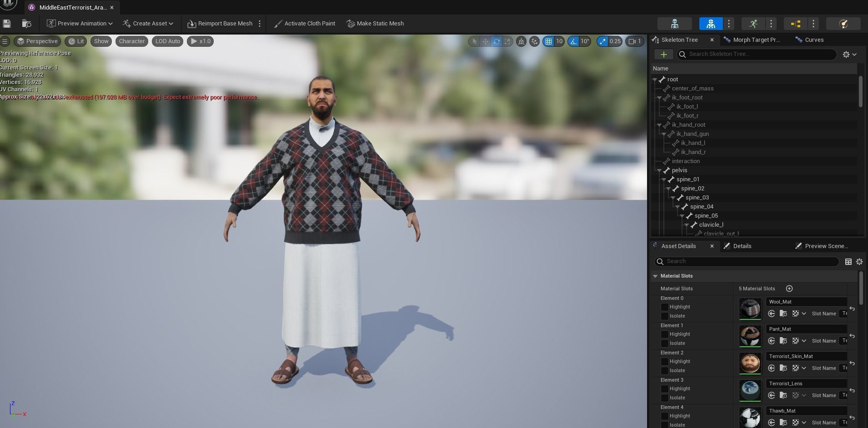Check Isolate for Element 2
The width and height of the screenshot is (868, 428).
click(x=665, y=371)
